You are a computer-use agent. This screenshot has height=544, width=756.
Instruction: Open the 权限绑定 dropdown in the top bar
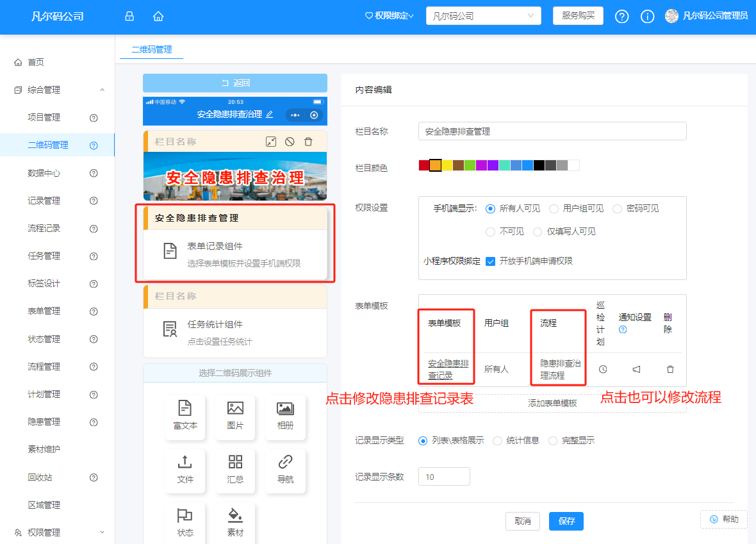pyautogui.click(x=388, y=17)
